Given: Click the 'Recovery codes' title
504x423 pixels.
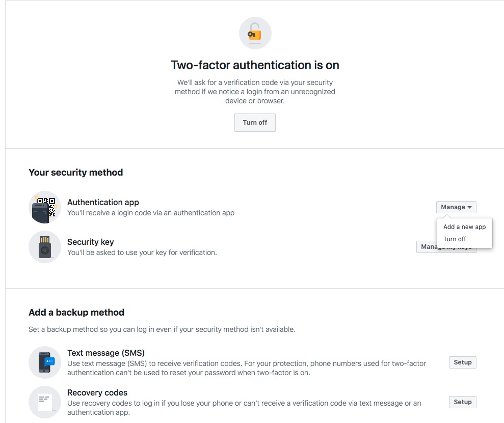Looking at the screenshot, I should coord(97,392).
